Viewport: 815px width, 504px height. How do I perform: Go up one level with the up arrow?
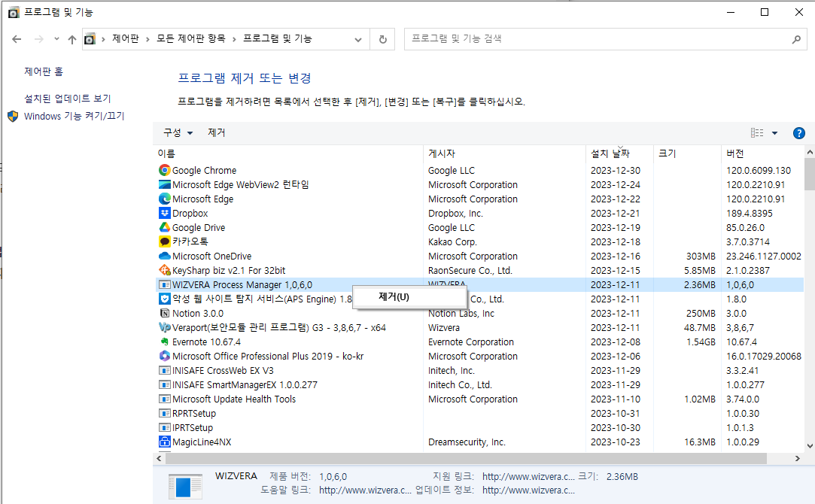(71, 39)
